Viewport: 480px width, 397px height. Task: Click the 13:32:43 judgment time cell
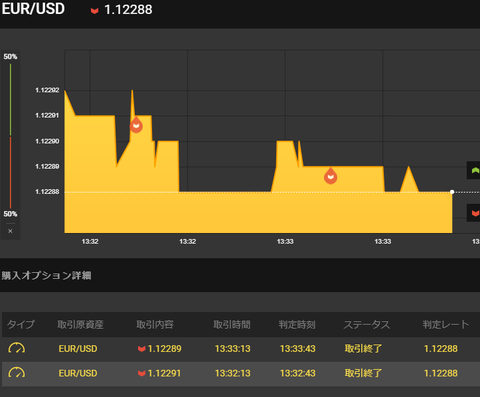tap(298, 373)
